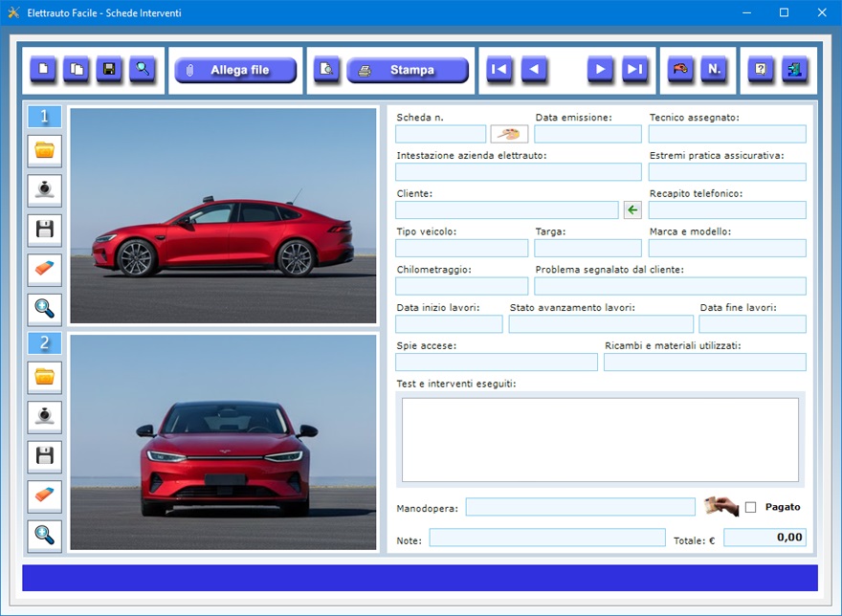Zoom photo 2 with the magnifier icon

(45, 536)
